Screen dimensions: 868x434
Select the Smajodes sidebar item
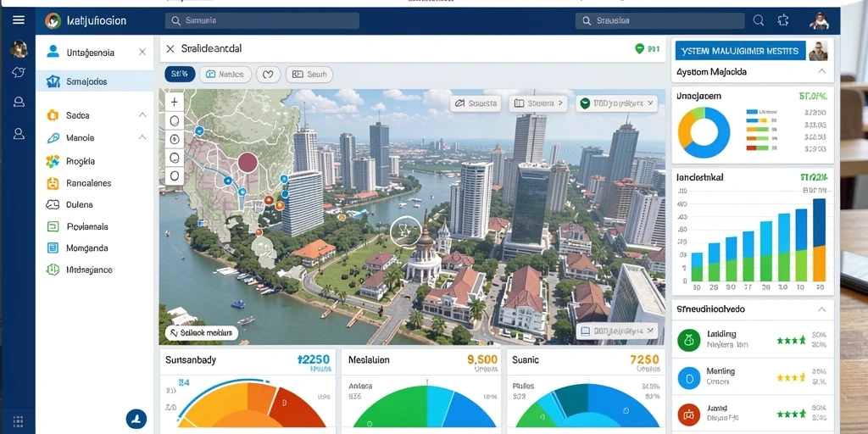[x=95, y=82]
